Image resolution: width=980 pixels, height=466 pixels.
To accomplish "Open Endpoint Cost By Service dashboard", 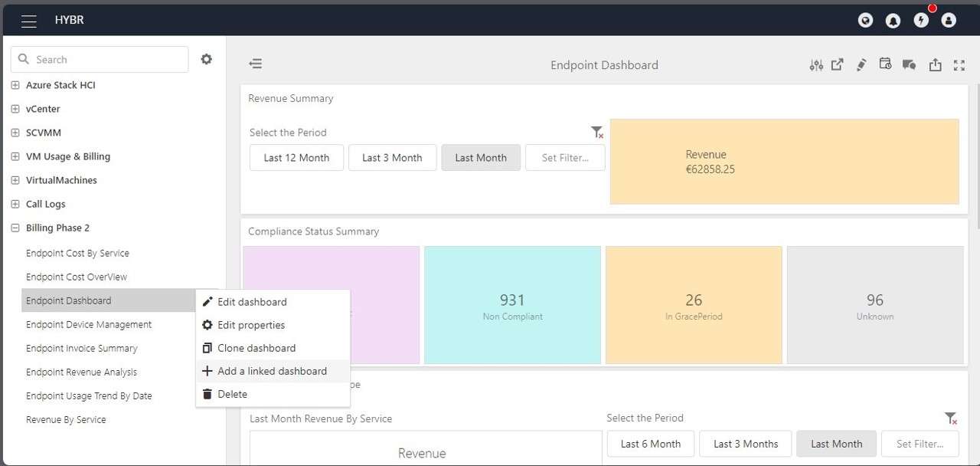I will click(x=77, y=253).
